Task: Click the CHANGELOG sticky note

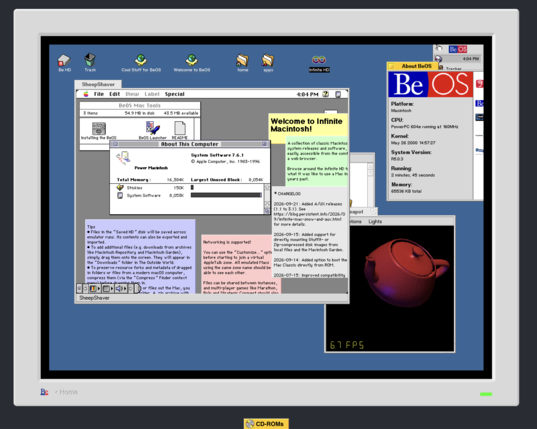Action: point(310,233)
